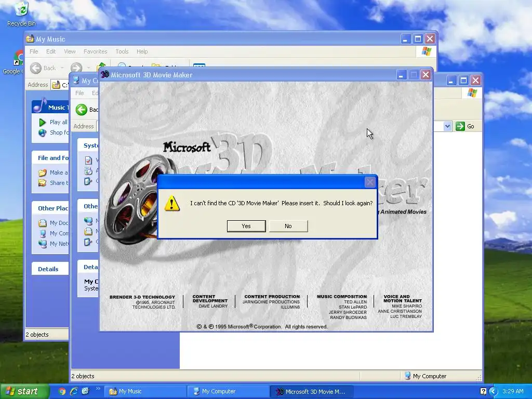Close the Microsoft 3D Movie Maker window

click(x=425, y=75)
